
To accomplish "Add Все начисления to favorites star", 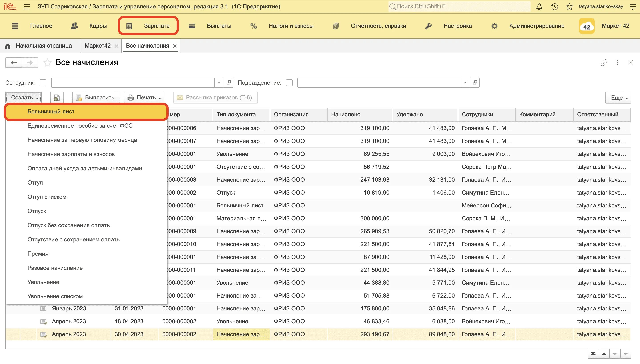I will (x=47, y=62).
